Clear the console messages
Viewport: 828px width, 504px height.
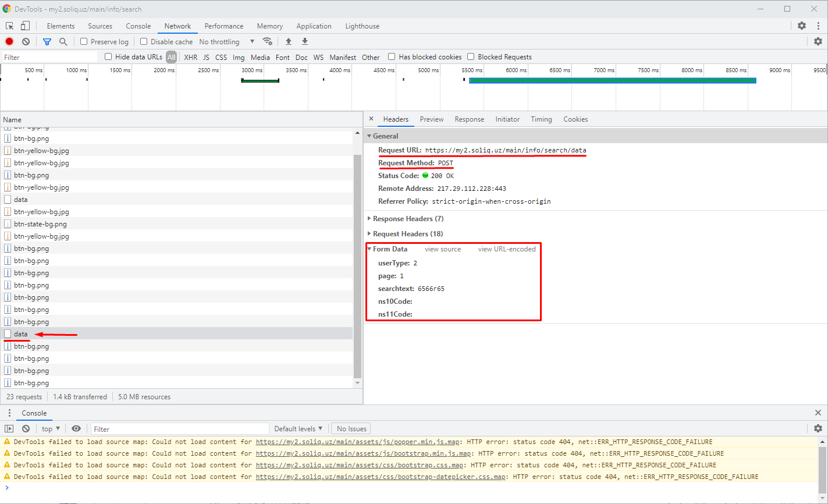tap(26, 428)
